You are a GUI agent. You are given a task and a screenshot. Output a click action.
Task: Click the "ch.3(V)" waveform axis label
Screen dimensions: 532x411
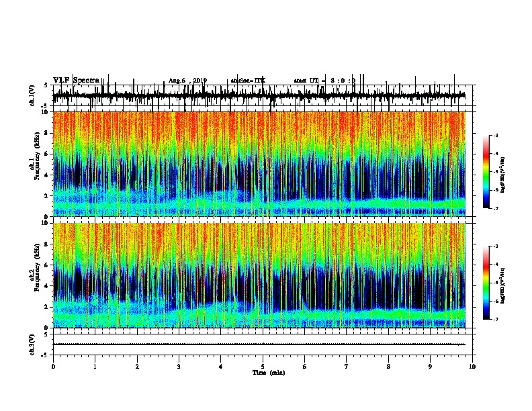32,345
